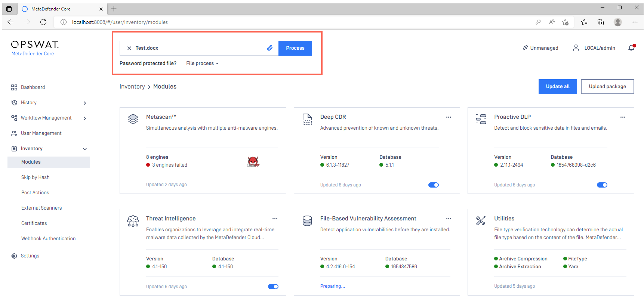Click the paperclip attach file icon

point(270,48)
